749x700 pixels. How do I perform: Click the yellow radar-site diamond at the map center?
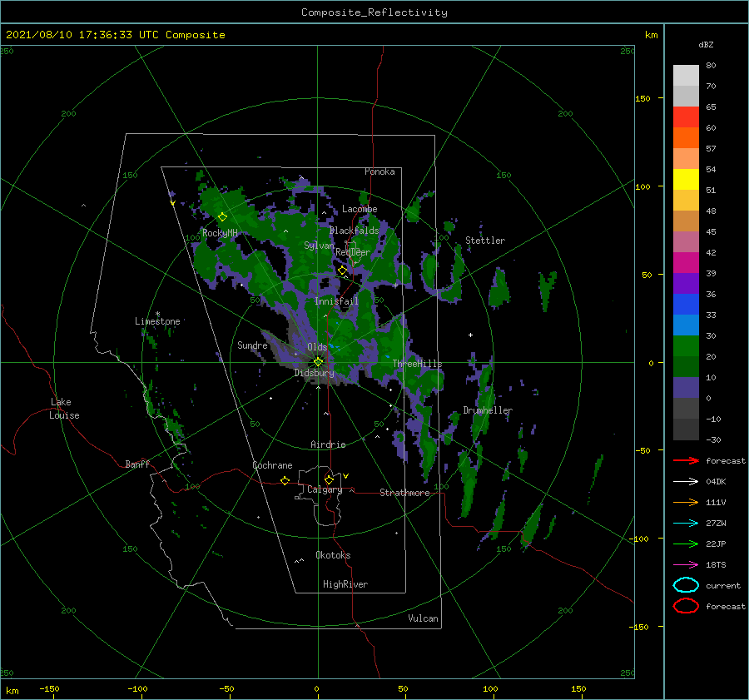coord(318,362)
